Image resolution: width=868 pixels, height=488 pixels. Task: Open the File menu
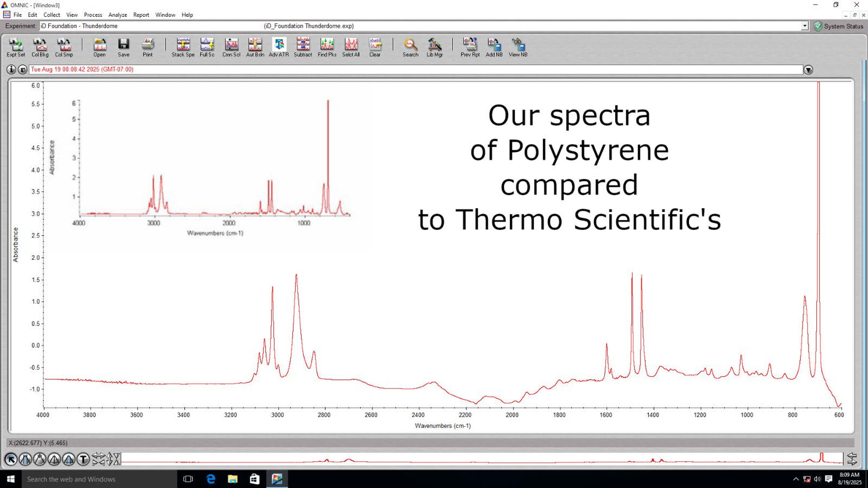[17, 15]
